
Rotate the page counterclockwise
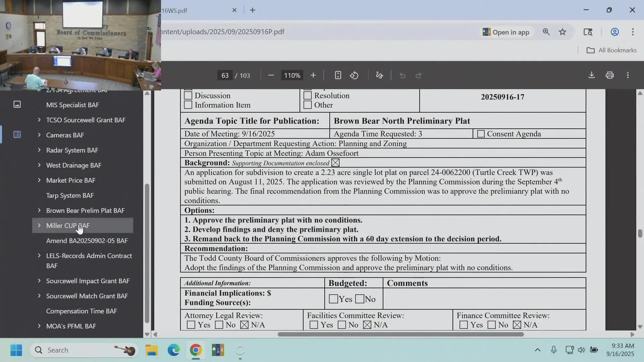(355, 75)
